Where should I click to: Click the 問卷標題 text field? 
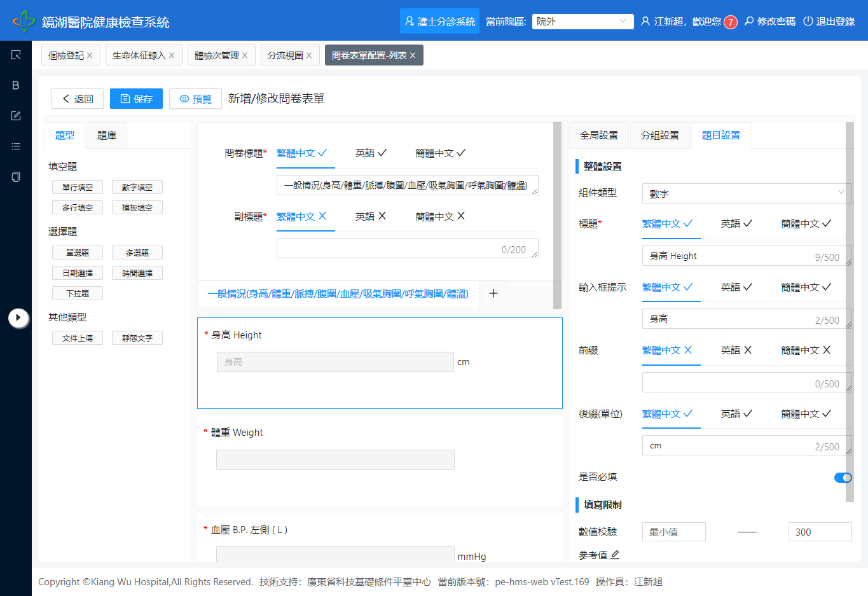(408, 185)
